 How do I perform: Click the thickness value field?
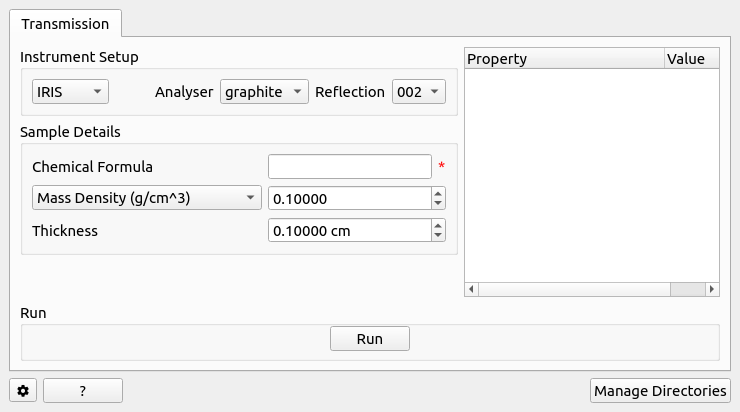point(349,231)
